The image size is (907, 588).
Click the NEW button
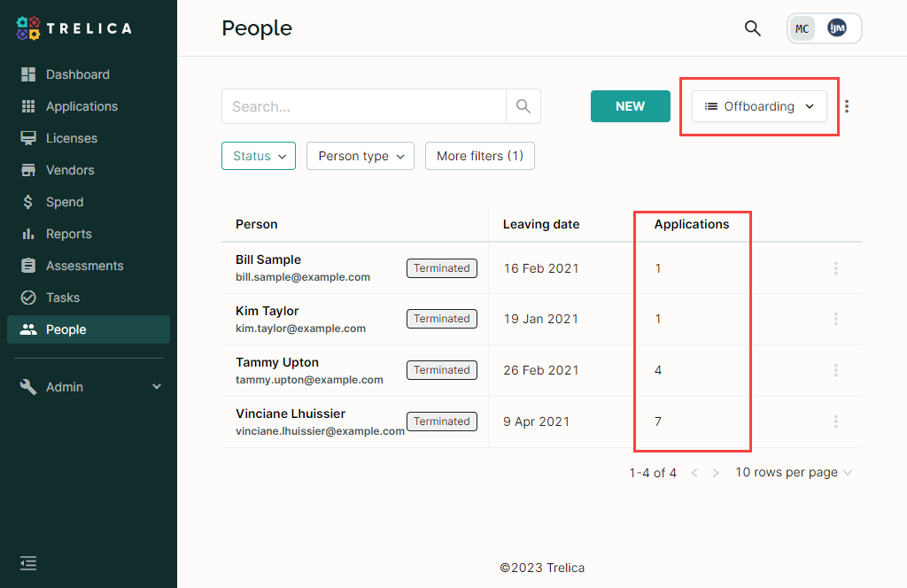630,106
